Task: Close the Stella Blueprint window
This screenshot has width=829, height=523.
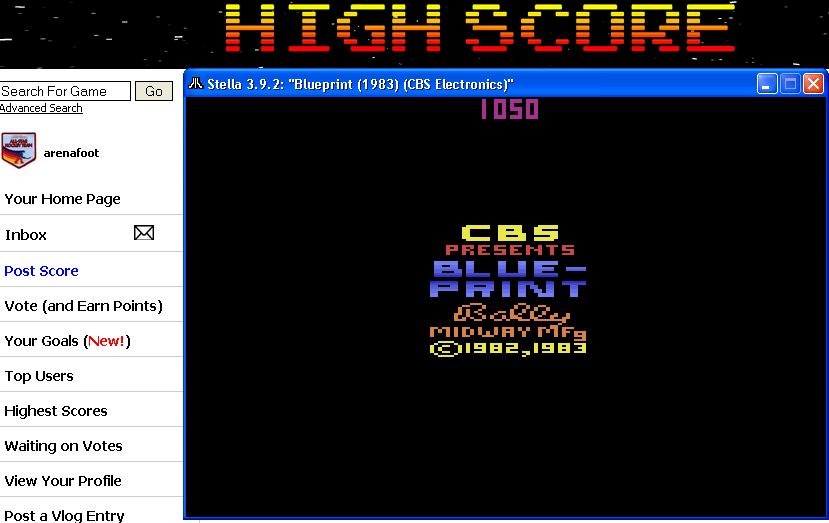Action: pos(813,84)
